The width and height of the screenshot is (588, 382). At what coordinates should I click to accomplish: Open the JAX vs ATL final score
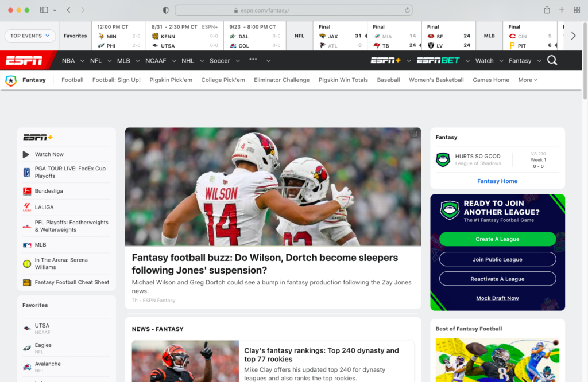(x=340, y=36)
